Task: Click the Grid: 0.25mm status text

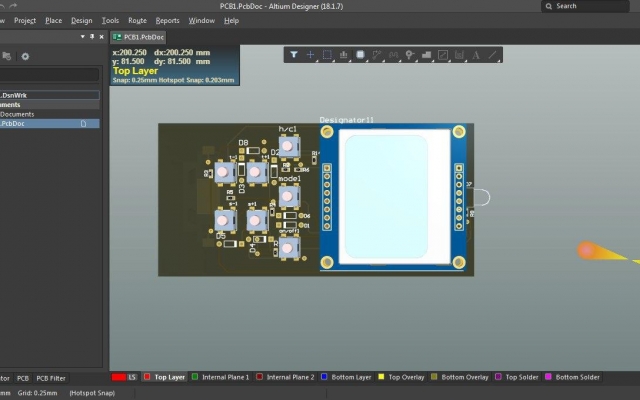Action: (x=38, y=393)
